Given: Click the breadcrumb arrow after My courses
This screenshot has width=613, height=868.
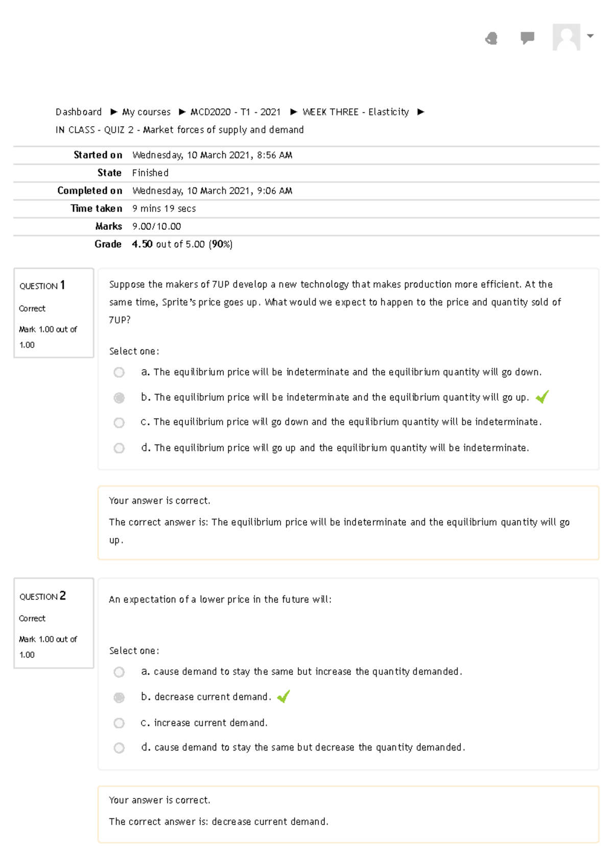Looking at the screenshot, I should point(180,112).
